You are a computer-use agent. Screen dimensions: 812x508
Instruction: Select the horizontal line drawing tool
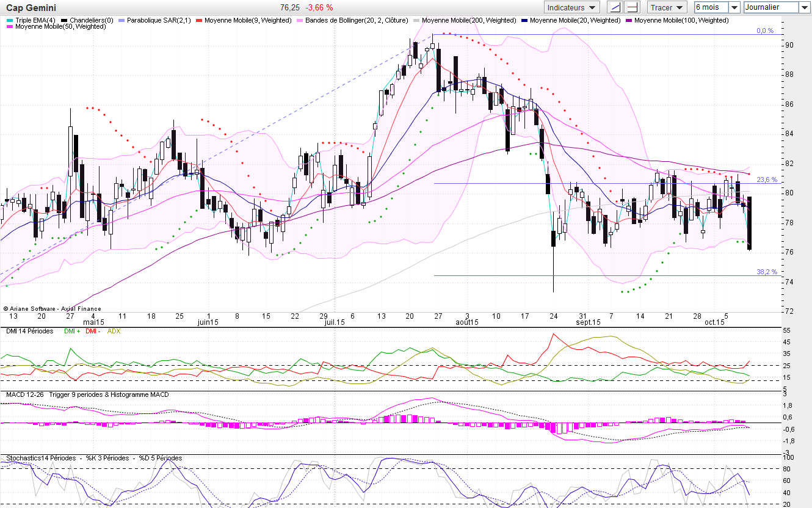[x=633, y=7]
